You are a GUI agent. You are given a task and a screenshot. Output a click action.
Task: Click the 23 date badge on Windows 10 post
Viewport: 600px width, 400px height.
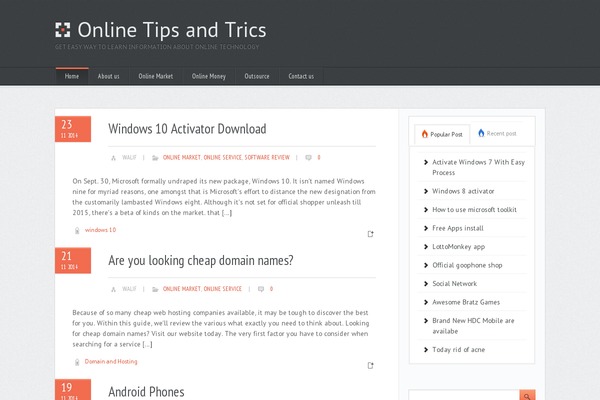pos(73,129)
